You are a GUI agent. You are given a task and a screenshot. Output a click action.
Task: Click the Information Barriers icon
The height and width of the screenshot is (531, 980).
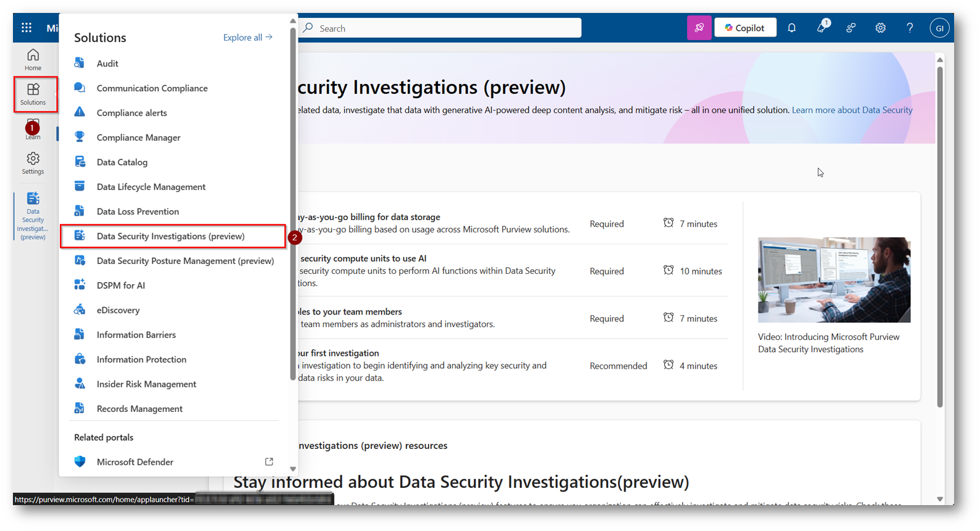click(80, 334)
